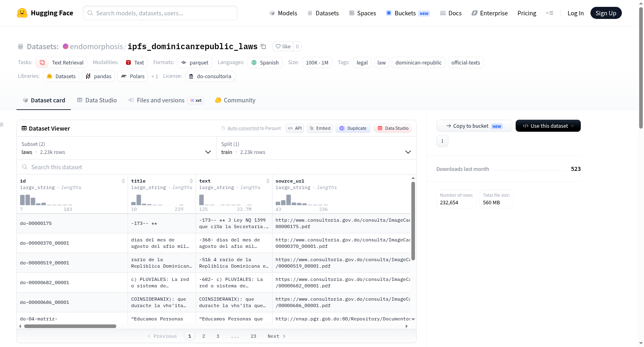Open Buckets in the top navigation
Viewport: 644px width, 347px height.
tap(408, 13)
